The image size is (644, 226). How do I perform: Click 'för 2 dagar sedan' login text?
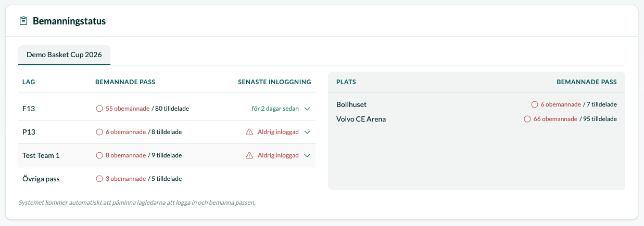275,109
